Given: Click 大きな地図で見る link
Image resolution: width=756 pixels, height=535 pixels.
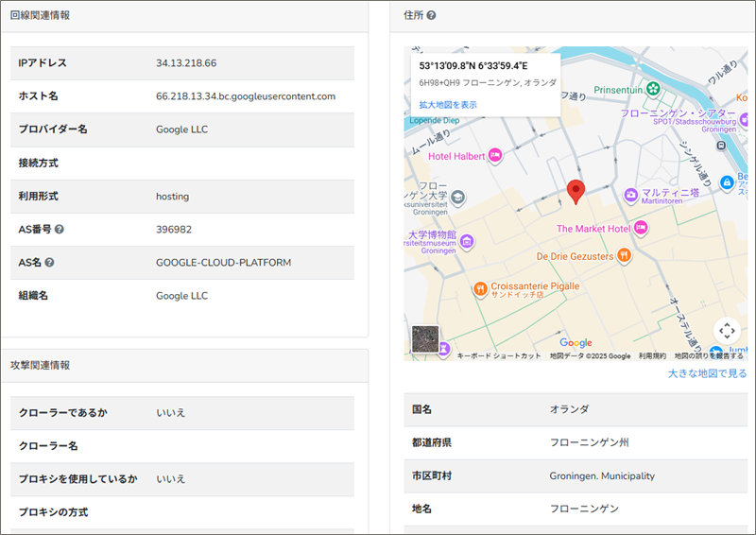Looking at the screenshot, I should (707, 373).
